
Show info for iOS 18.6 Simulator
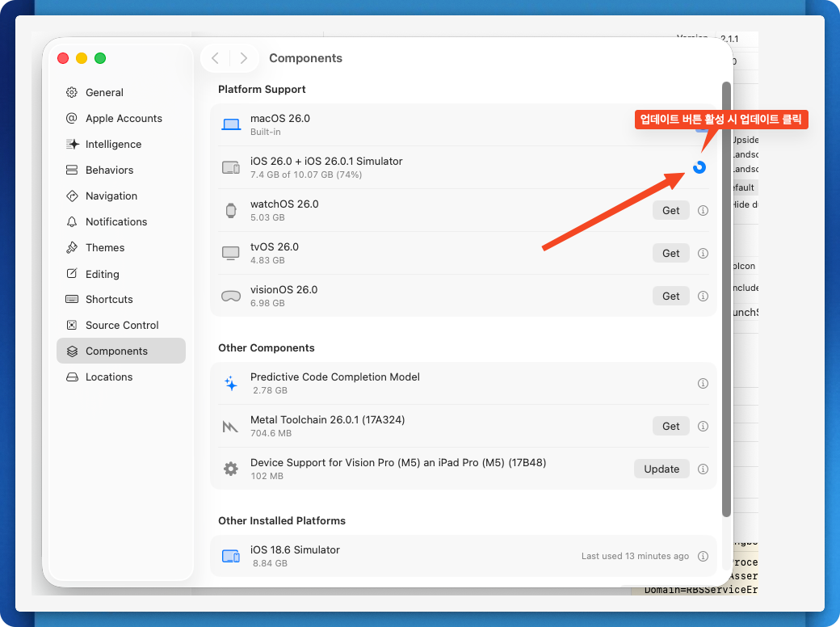click(703, 556)
